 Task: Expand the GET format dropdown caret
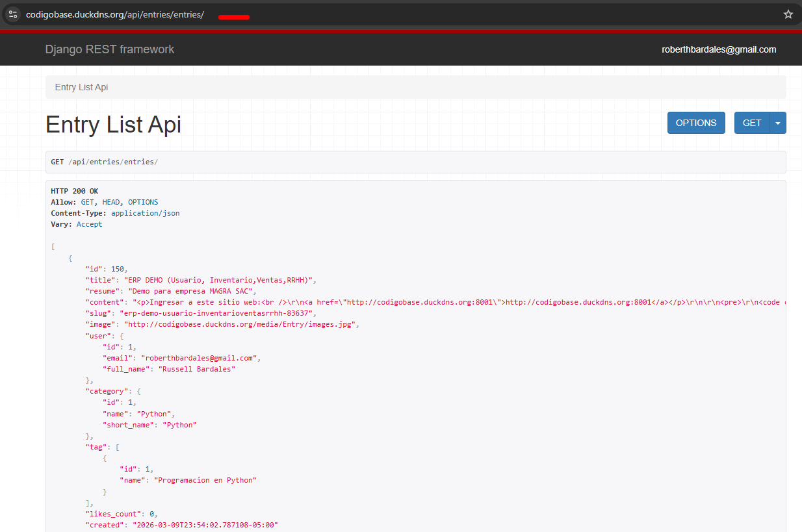pyautogui.click(x=778, y=123)
